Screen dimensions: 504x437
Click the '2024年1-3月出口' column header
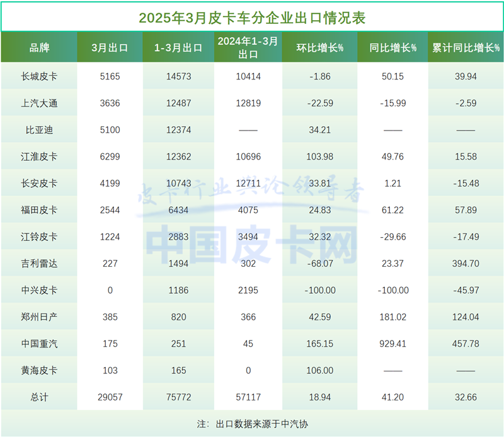(x=248, y=47)
